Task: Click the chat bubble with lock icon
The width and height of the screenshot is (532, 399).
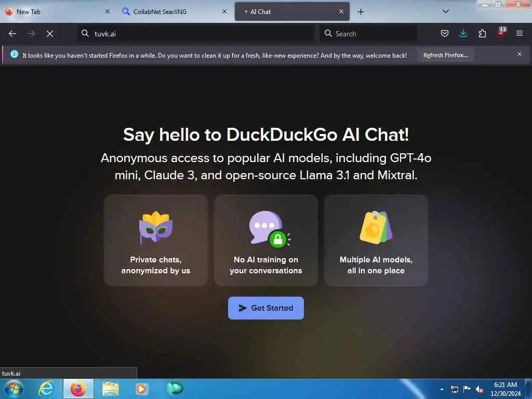Action: 270,229
